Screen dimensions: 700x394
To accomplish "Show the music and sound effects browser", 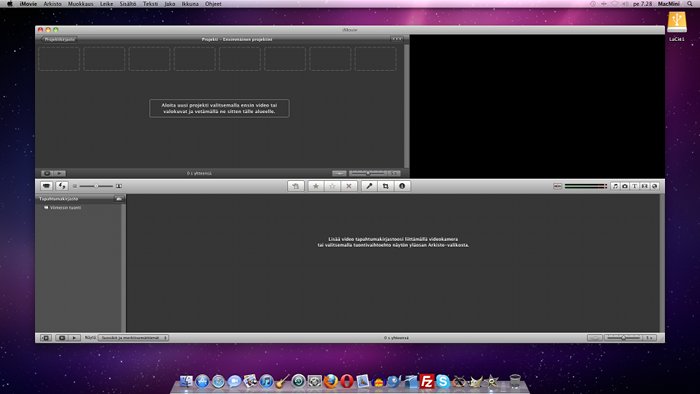I will click(x=615, y=186).
